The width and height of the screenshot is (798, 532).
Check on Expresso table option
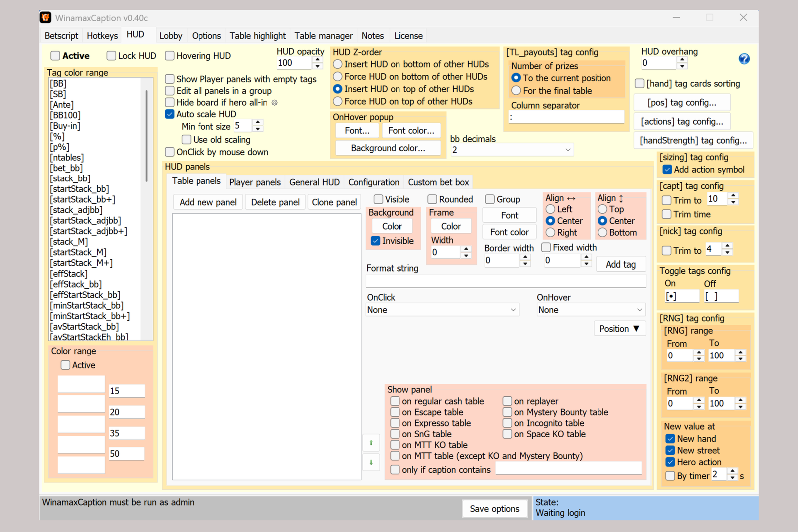click(395, 423)
